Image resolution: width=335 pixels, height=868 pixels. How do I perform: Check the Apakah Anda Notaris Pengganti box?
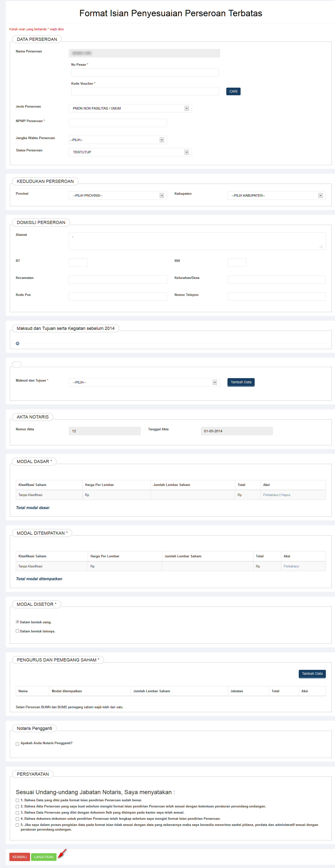(x=18, y=744)
